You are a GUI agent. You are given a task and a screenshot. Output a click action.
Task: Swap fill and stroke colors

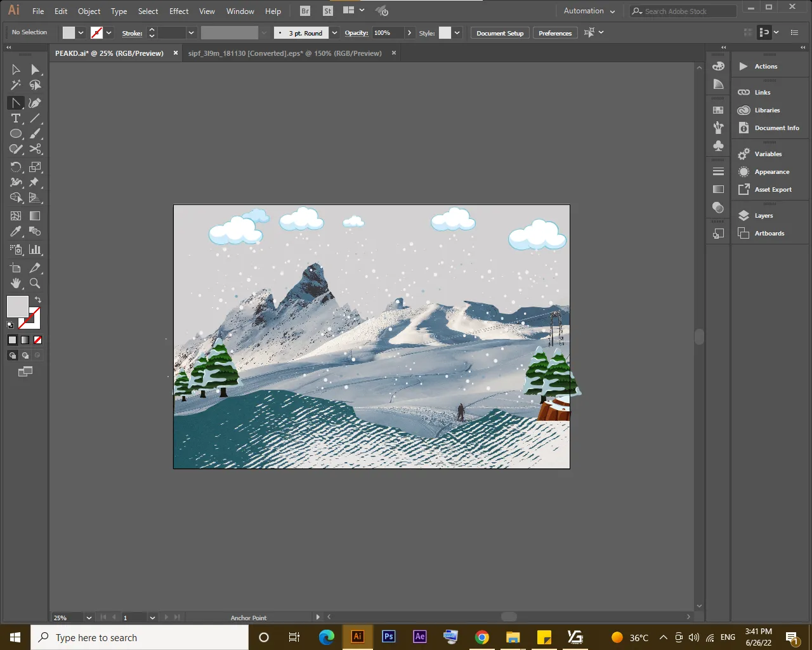[38, 300]
